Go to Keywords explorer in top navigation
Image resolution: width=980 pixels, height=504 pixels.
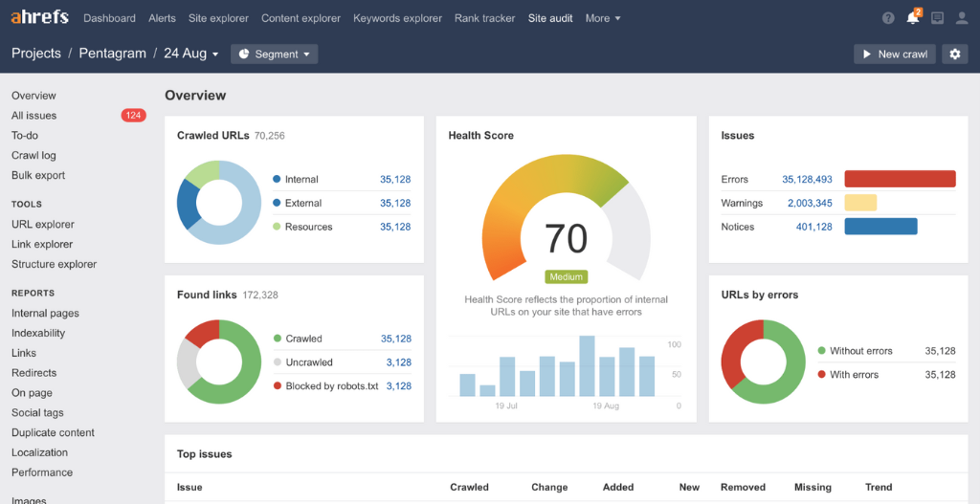coord(397,18)
